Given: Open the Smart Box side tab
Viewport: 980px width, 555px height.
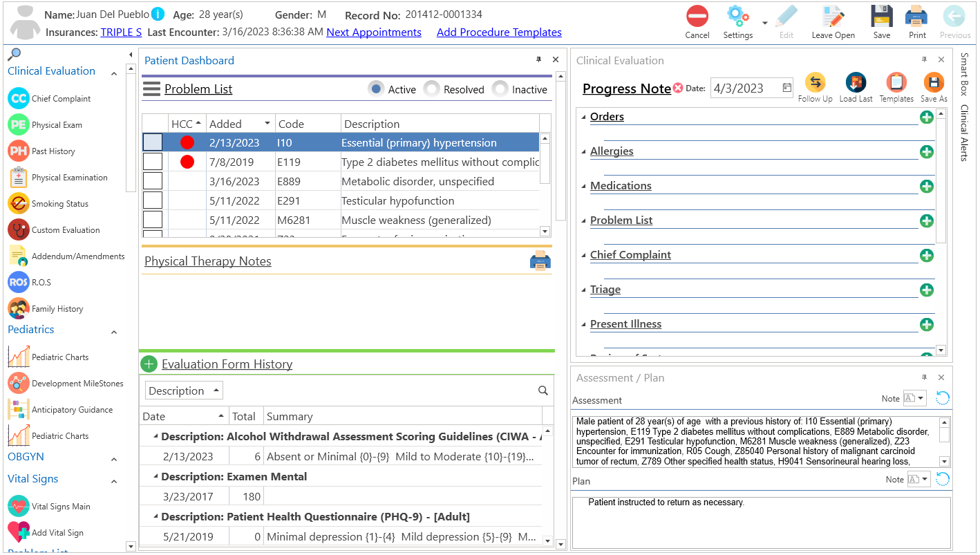Looking at the screenshot, I should pos(965,74).
